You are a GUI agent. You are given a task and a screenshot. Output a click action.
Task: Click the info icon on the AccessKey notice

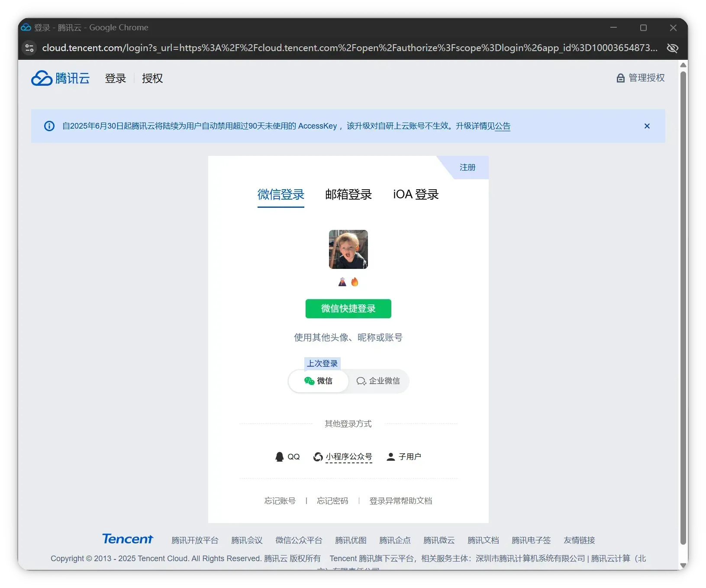coord(49,126)
